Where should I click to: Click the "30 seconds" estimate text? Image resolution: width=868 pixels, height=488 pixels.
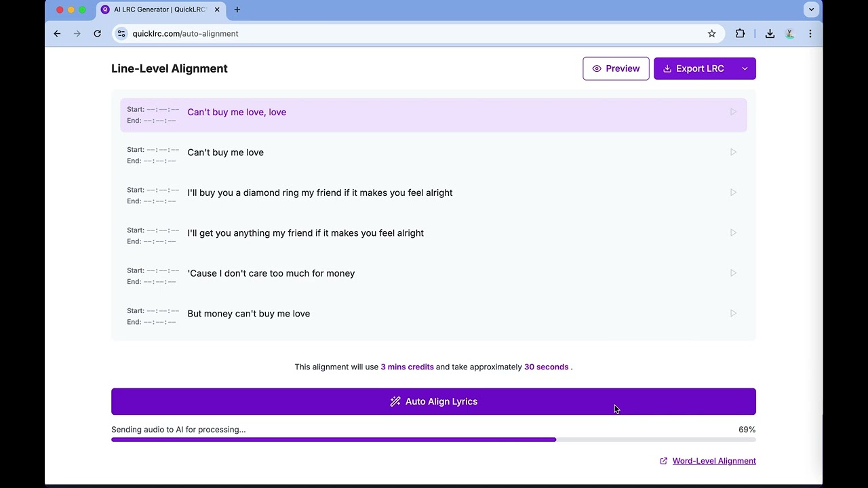[x=546, y=367]
